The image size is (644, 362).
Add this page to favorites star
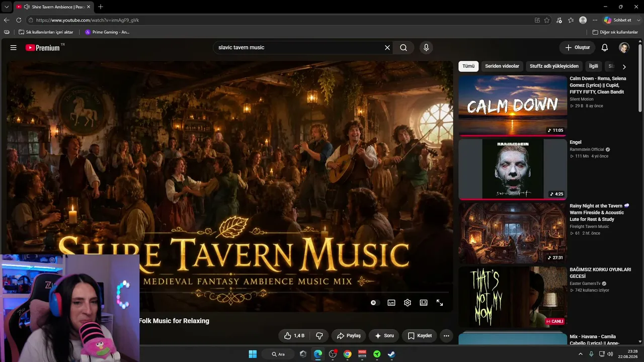coord(547,20)
